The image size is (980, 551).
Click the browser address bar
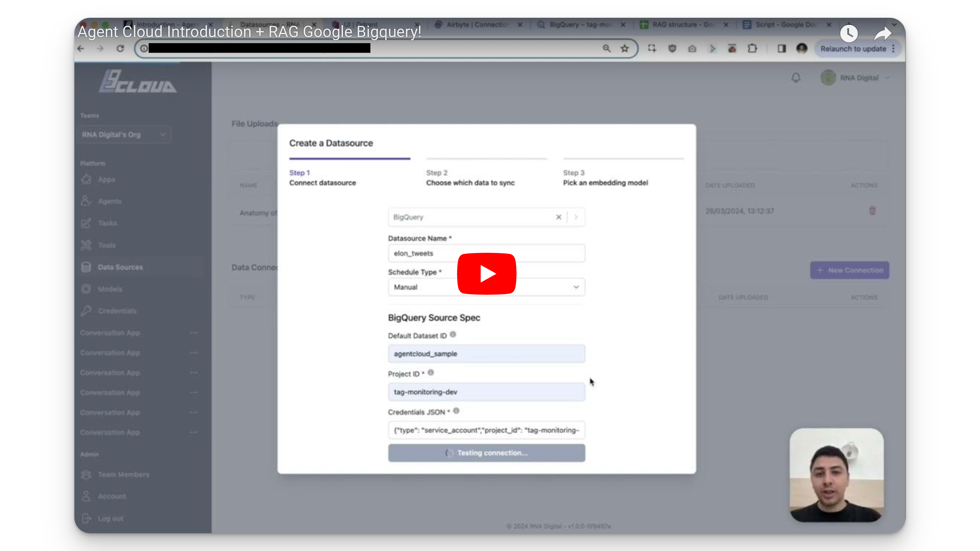click(386, 48)
